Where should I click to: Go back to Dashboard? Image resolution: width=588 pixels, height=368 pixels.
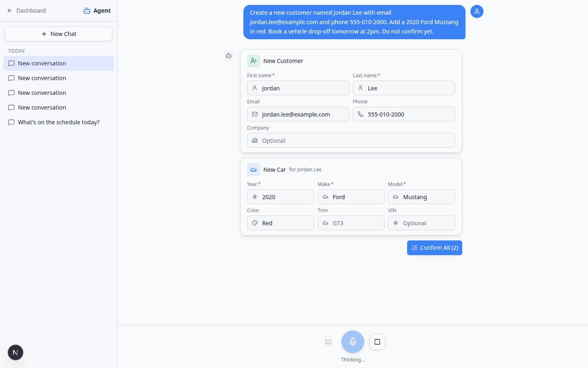tap(27, 11)
